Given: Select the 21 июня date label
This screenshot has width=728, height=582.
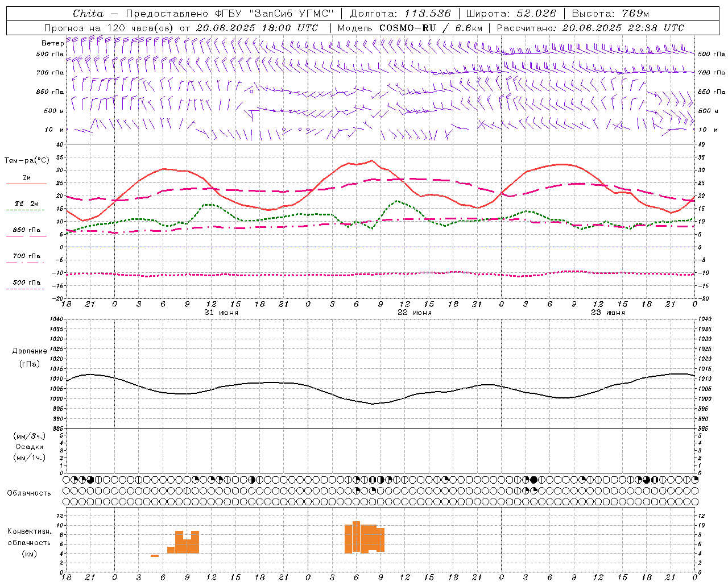Looking at the screenshot, I should pos(221,313).
